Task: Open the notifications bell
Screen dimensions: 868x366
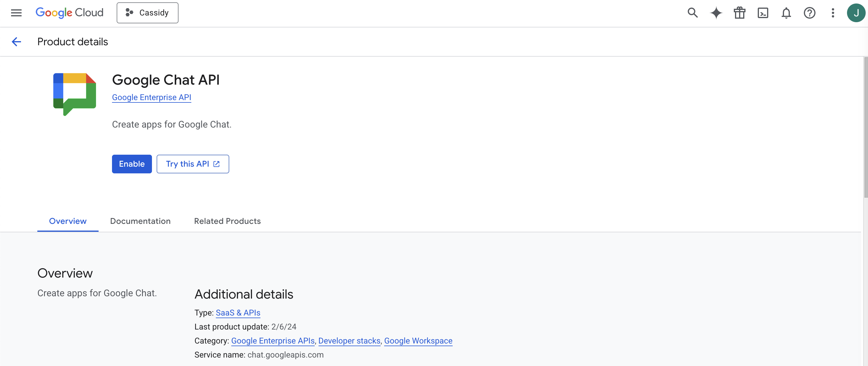Action: click(786, 13)
